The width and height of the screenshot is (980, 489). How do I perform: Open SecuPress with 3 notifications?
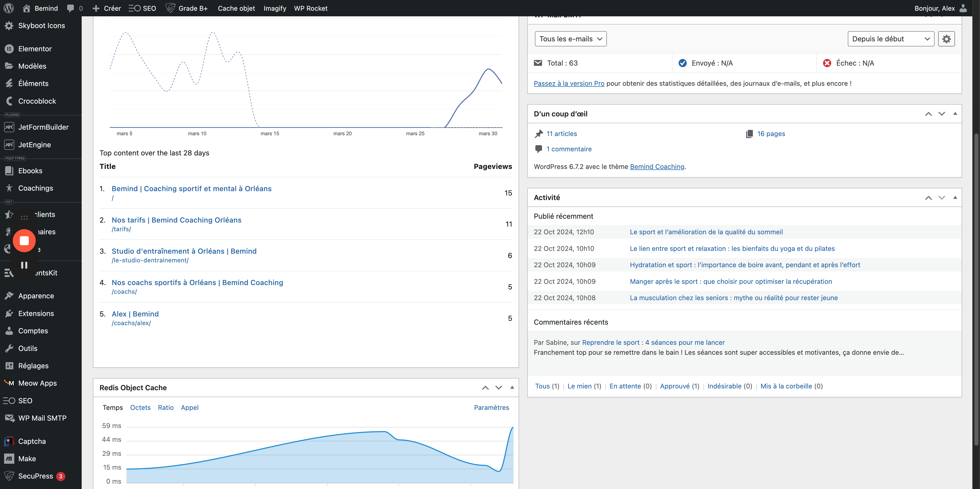(x=41, y=476)
